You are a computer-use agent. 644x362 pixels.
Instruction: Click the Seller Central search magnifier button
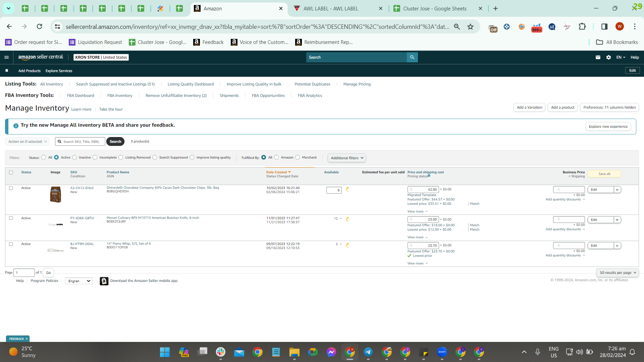(412, 57)
